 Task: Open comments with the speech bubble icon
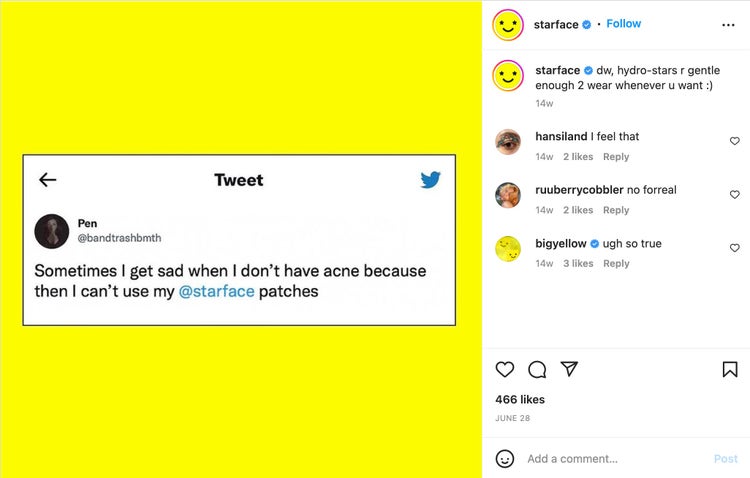537,369
